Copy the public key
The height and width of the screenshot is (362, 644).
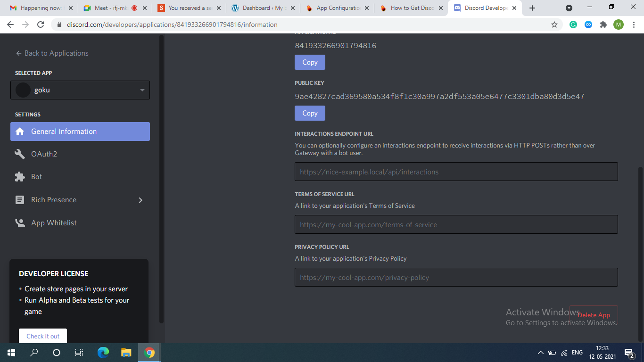310,113
